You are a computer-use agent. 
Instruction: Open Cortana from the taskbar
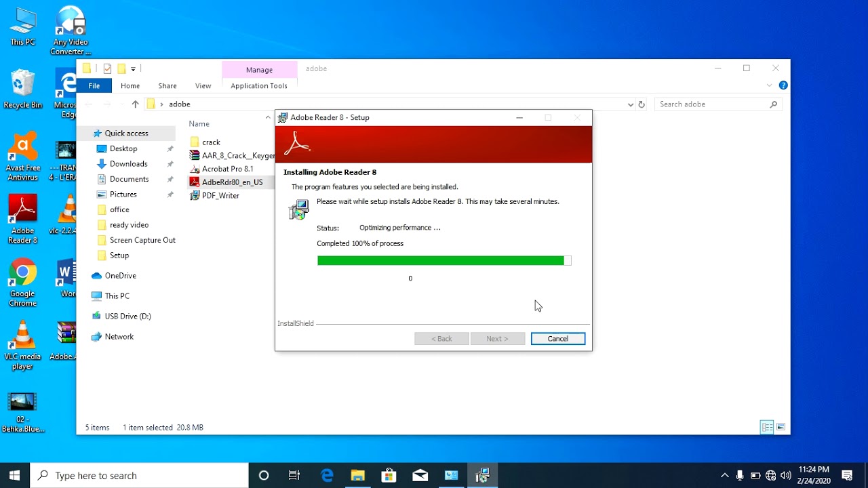pos(264,475)
